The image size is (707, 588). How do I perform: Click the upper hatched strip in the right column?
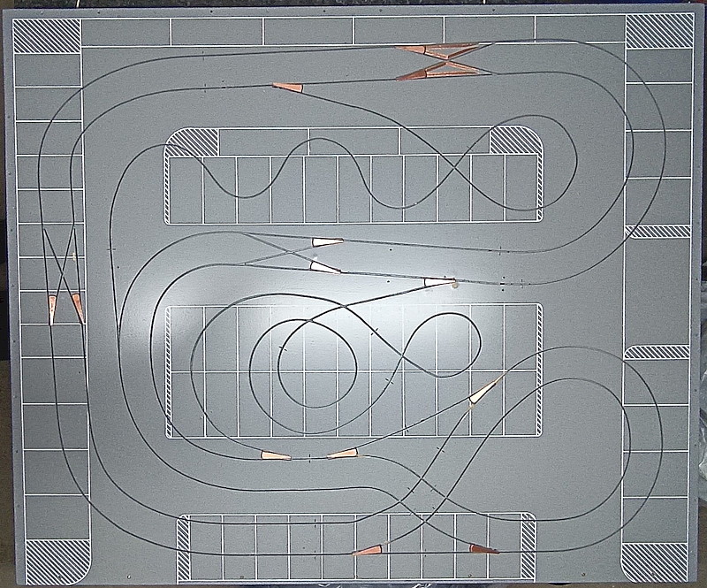pos(658,232)
